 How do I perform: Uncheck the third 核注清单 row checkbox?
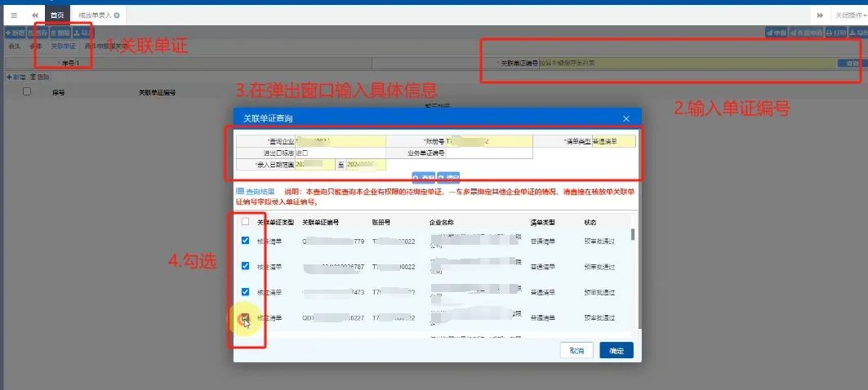245,291
